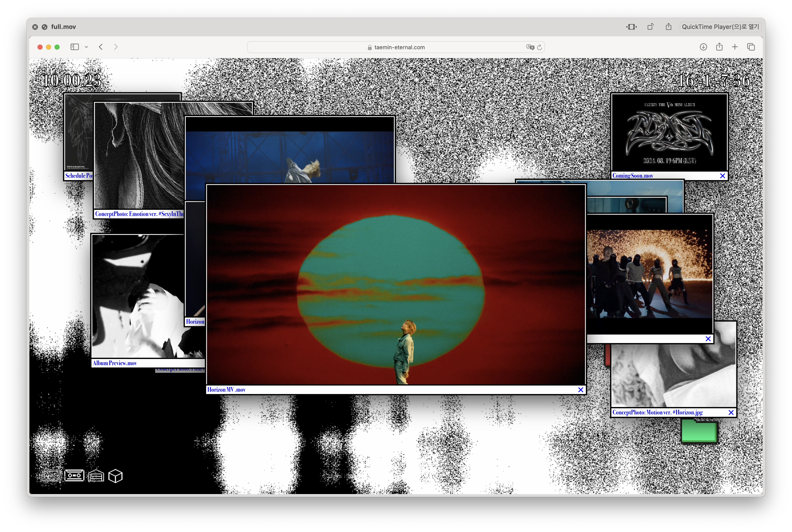Expand the sidebar tab group chevron

pos(86,47)
